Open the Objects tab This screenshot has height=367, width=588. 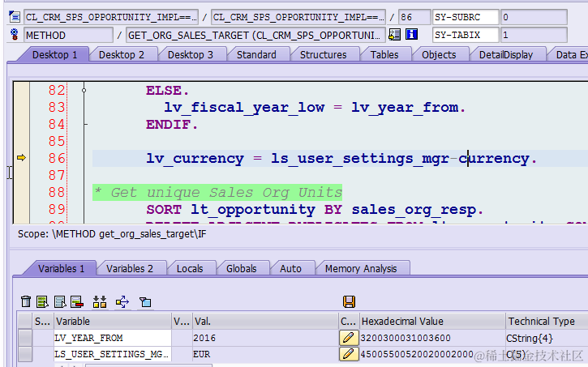[439, 54]
